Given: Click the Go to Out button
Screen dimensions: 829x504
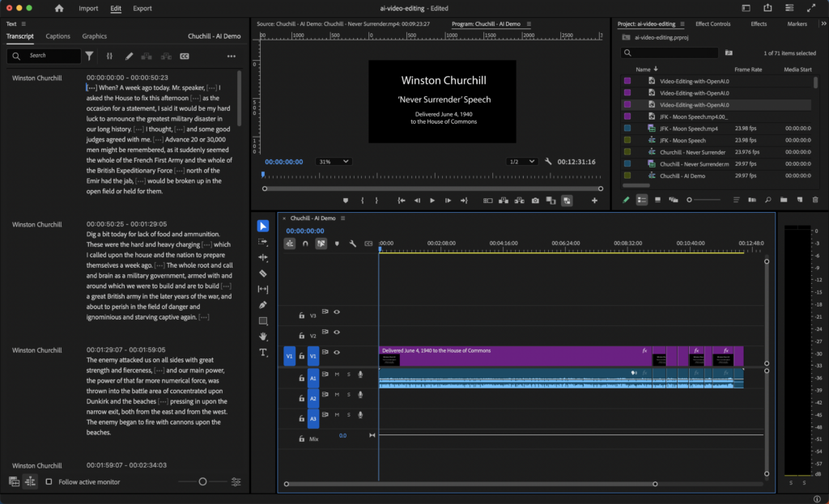Looking at the screenshot, I should coord(464,201).
